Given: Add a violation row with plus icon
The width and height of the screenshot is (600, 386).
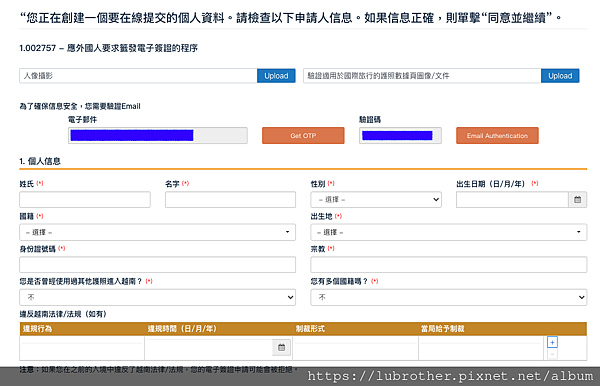Looking at the screenshot, I should point(552,342).
